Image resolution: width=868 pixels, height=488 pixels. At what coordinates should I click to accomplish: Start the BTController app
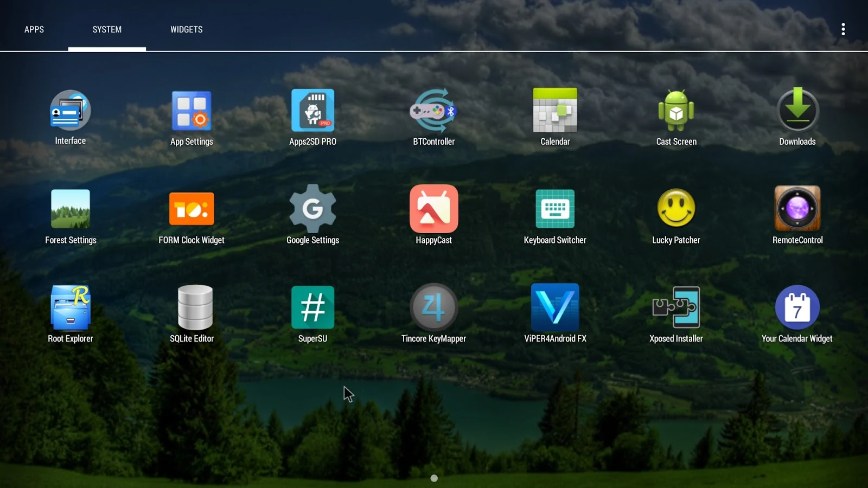434,111
